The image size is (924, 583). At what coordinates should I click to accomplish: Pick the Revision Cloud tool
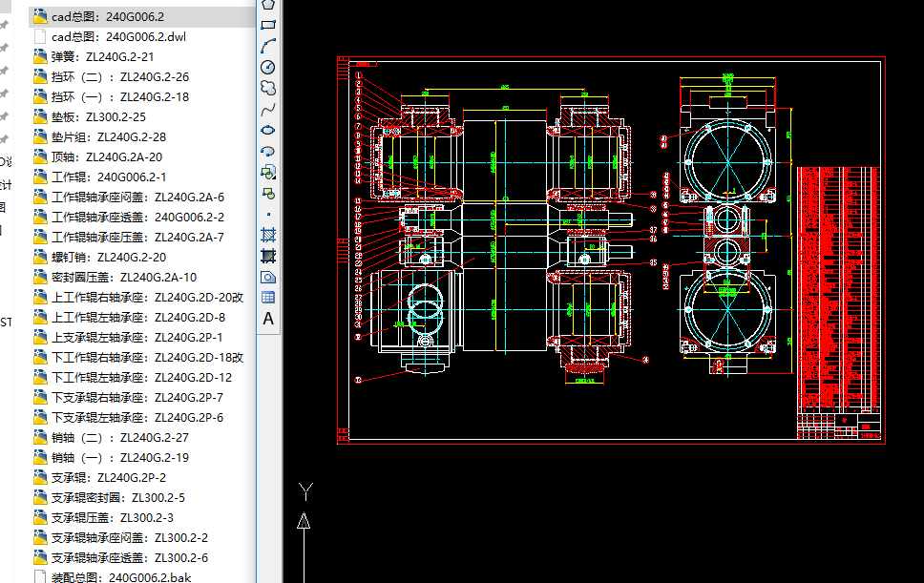(x=268, y=88)
